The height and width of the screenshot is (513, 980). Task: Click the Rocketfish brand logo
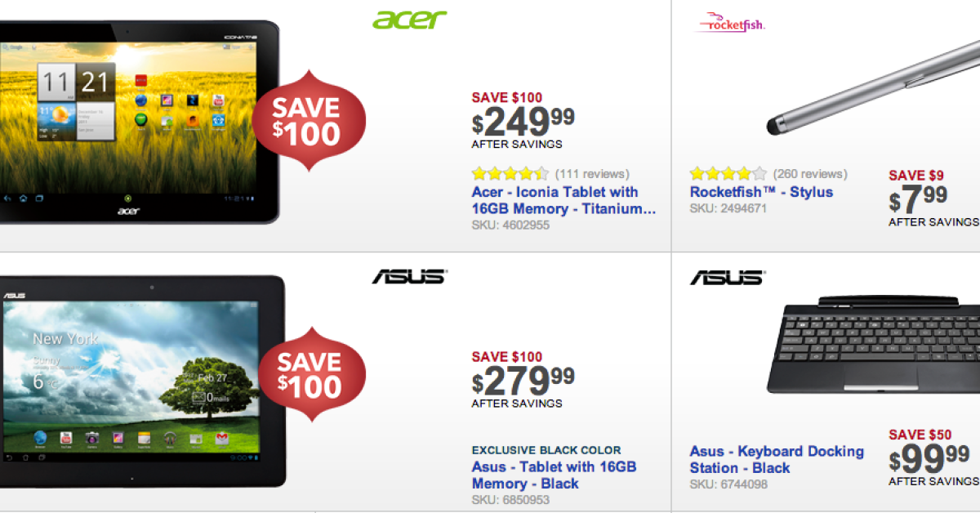pos(729,24)
